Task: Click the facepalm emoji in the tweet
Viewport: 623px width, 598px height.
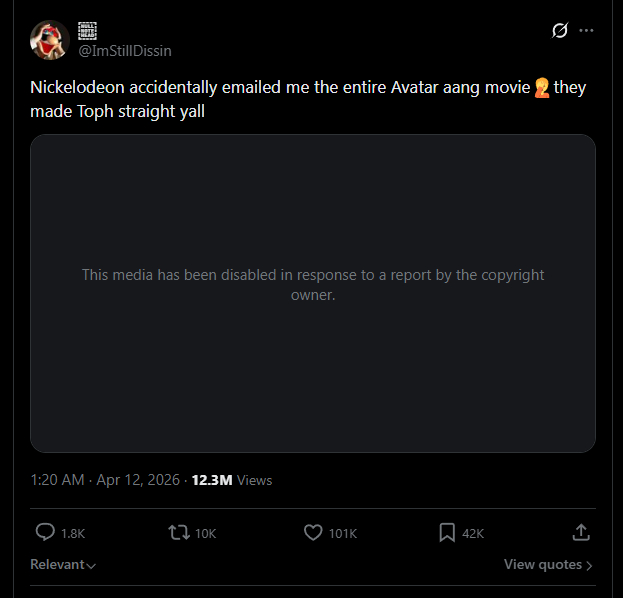Action: click(542, 88)
